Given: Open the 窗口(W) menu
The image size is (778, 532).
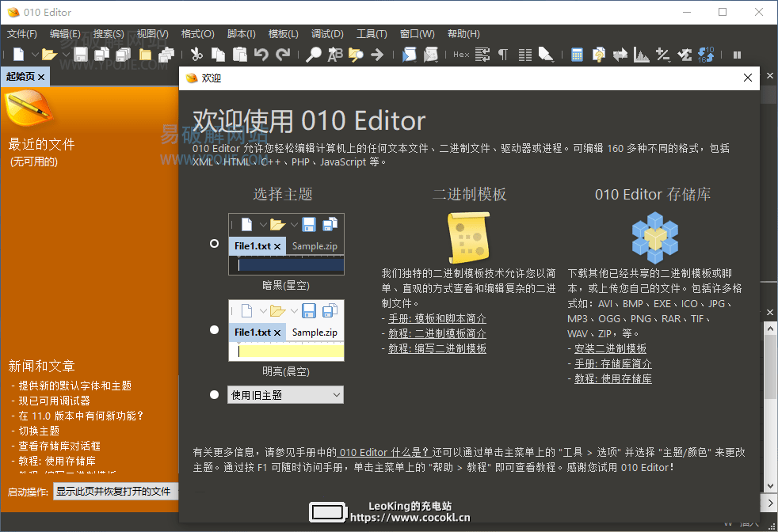Looking at the screenshot, I should pos(418,34).
